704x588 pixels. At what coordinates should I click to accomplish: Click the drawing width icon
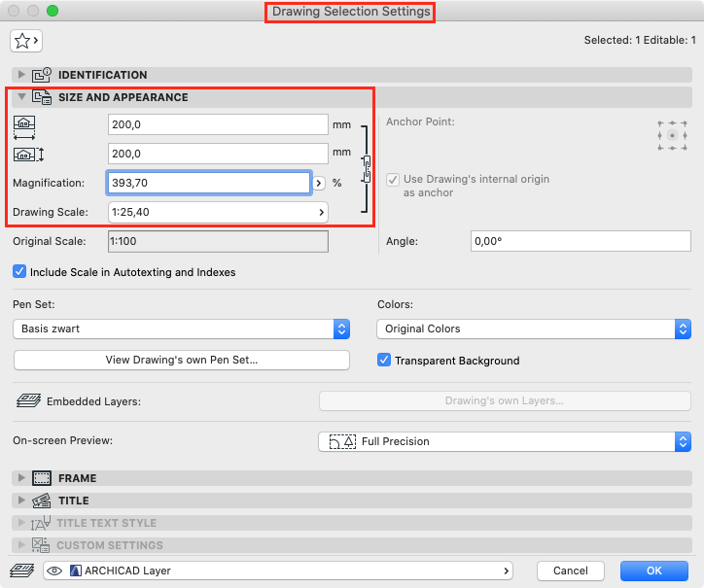24,127
